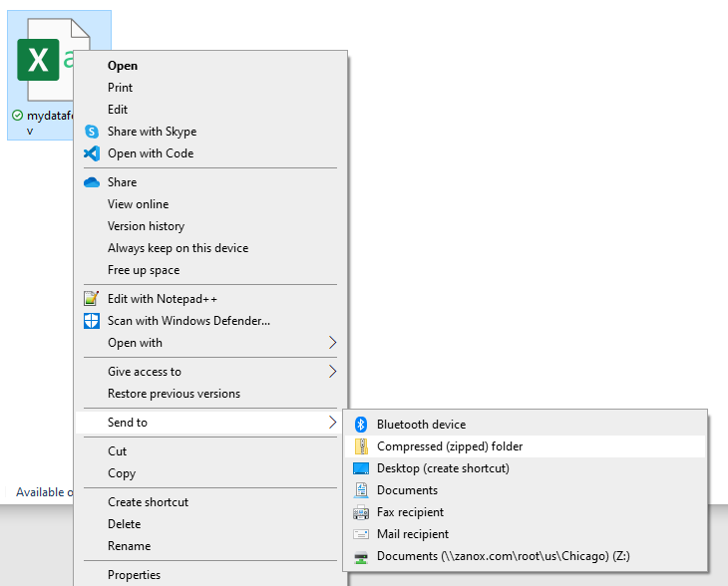Click Delete in the context menu
This screenshot has height=586, width=728.
[124, 524]
